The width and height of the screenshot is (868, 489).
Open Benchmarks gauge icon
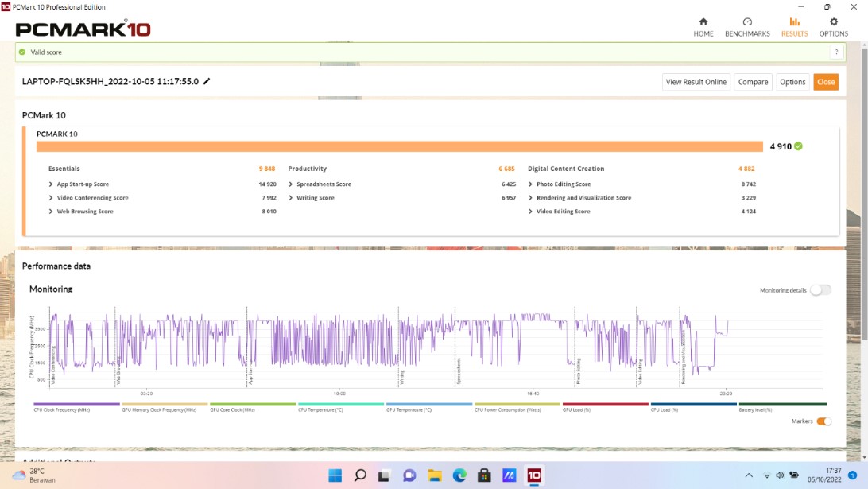point(747,22)
